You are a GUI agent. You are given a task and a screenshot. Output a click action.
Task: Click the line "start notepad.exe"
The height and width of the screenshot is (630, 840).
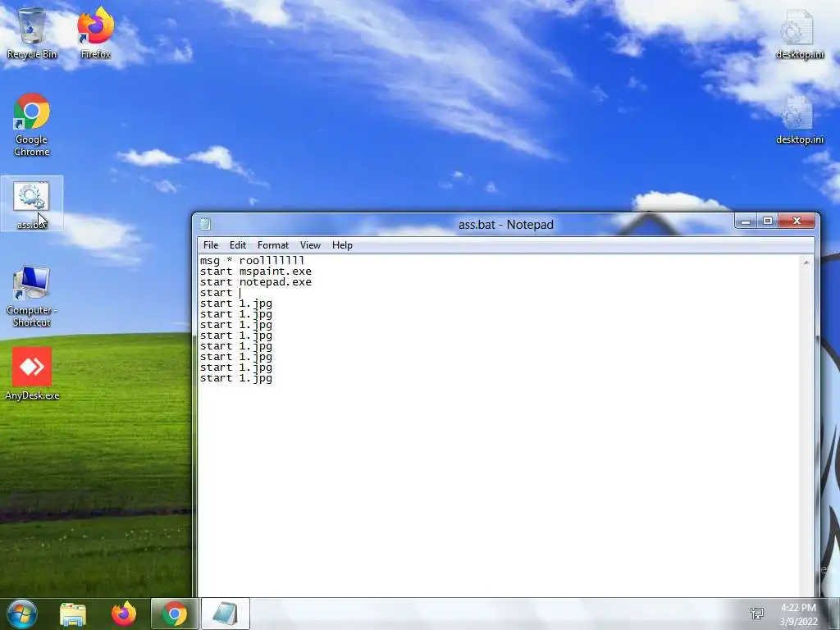[256, 282]
